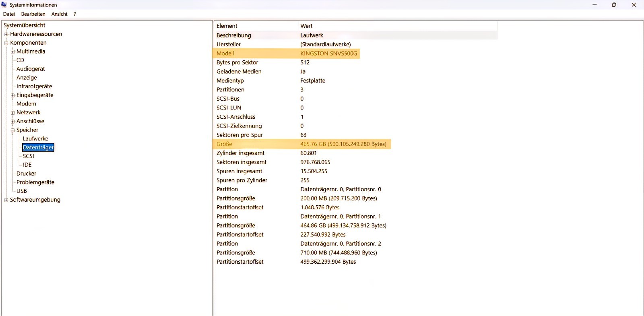Select the SCSI-Zielkennung row
Screen dimensions: 644x316
tap(356, 126)
